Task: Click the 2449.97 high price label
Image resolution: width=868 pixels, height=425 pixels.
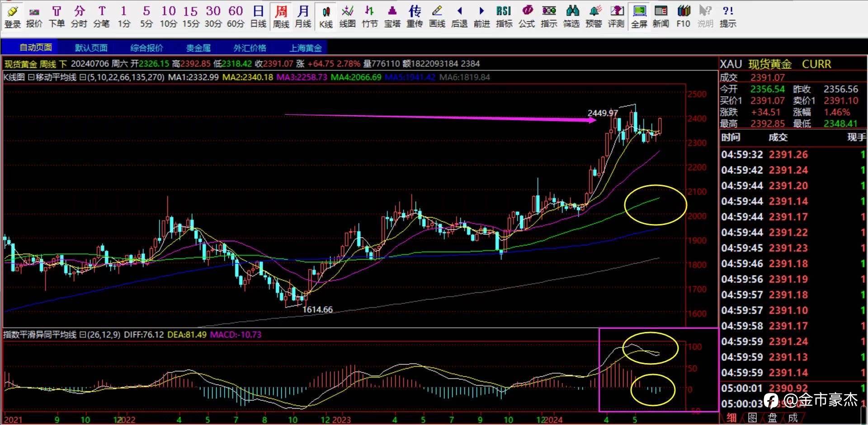Action: (603, 113)
